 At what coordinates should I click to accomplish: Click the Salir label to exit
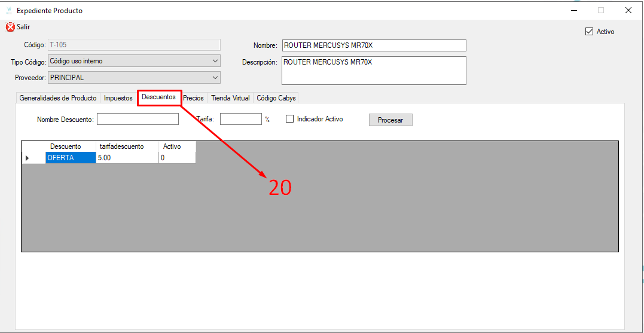click(23, 27)
